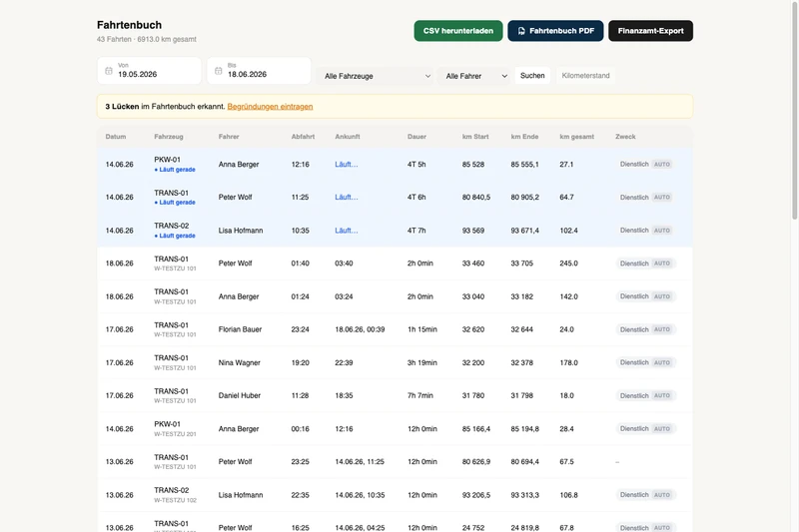Image resolution: width=799 pixels, height=532 pixels.
Task: Click the km Start column header
Action: pos(475,137)
